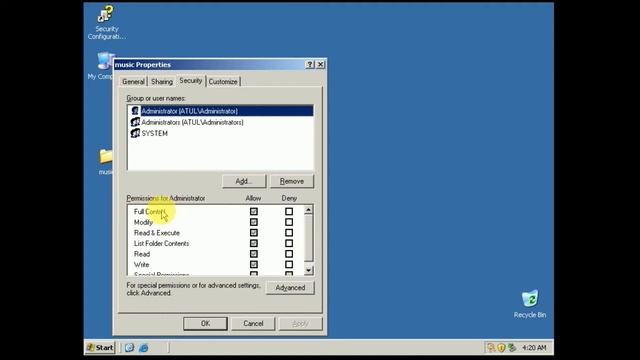This screenshot has height=360, width=640.
Task: Click the help question mark button
Action: [310, 64]
